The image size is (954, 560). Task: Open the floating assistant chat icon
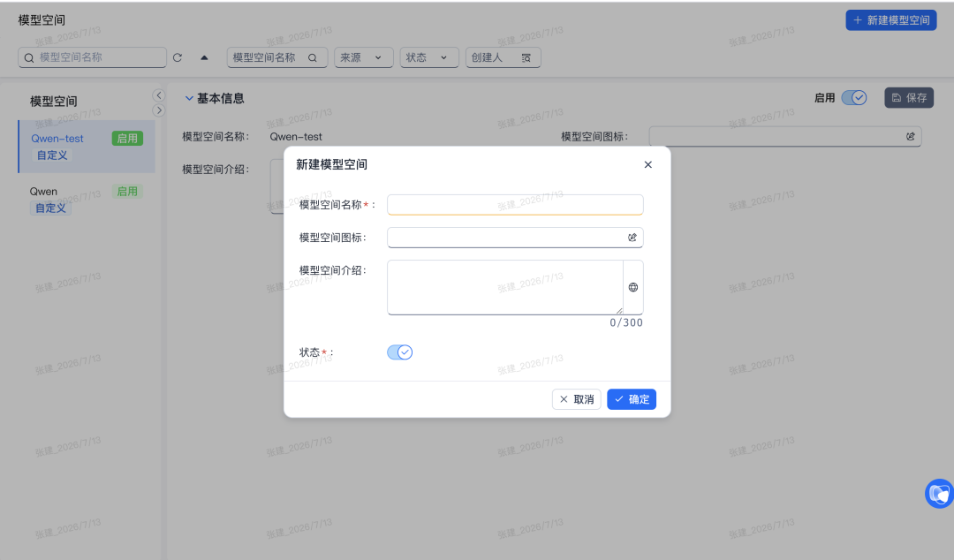coord(939,493)
